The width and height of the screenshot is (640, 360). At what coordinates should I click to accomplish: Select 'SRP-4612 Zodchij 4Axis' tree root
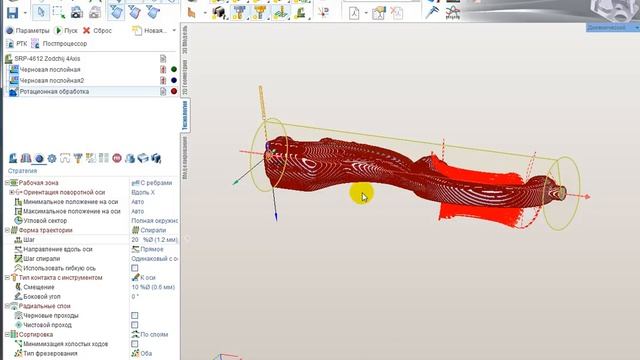(x=47, y=59)
